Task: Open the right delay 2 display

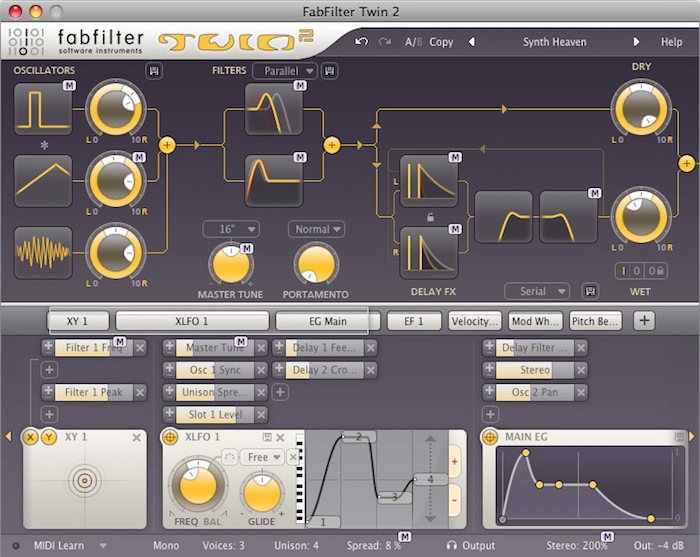Action: tap(429, 253)
